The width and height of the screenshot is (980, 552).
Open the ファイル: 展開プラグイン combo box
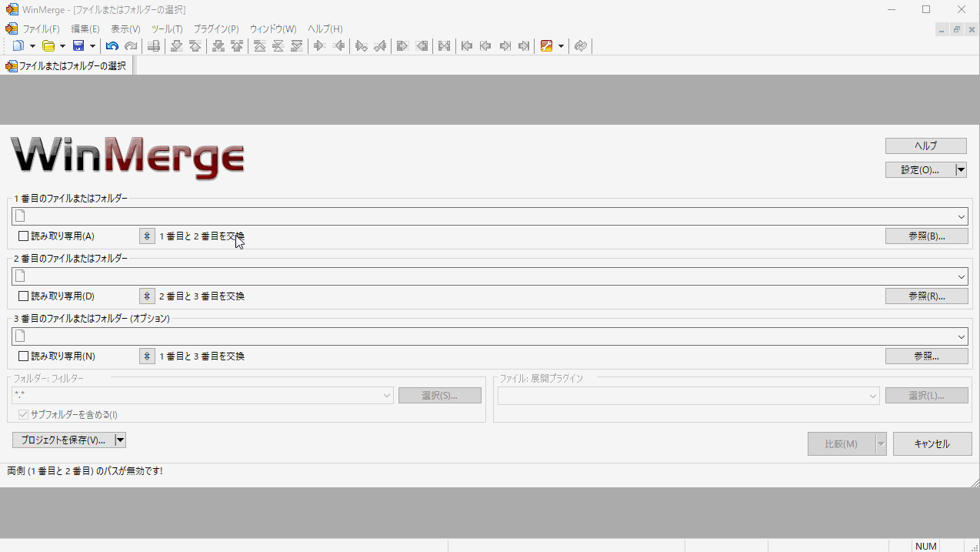[x=689, y=395]
